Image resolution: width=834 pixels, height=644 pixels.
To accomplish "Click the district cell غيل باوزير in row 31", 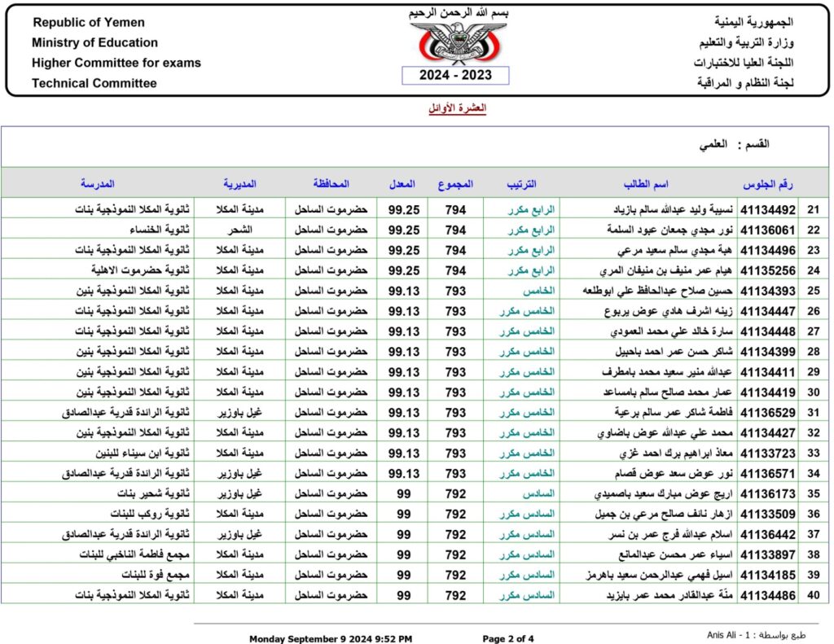I will 239,412.
